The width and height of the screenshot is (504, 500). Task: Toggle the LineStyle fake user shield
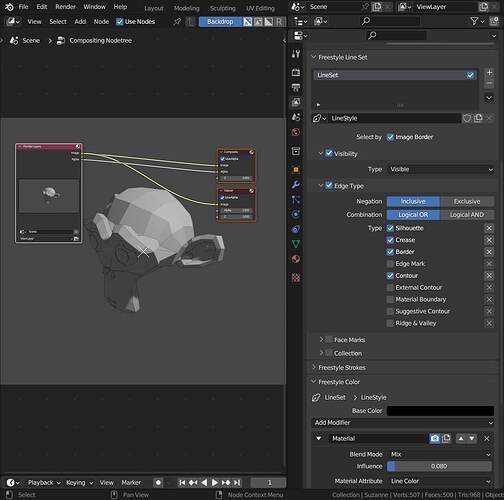467,118
